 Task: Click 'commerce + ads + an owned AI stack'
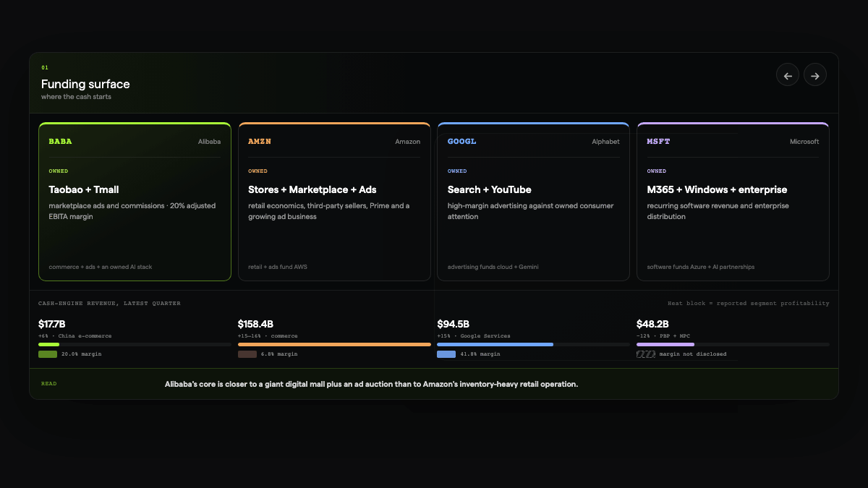coord(101,267)
